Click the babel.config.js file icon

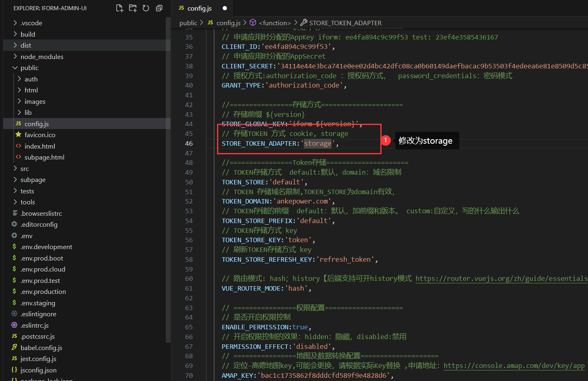click(x=14, y=348)
